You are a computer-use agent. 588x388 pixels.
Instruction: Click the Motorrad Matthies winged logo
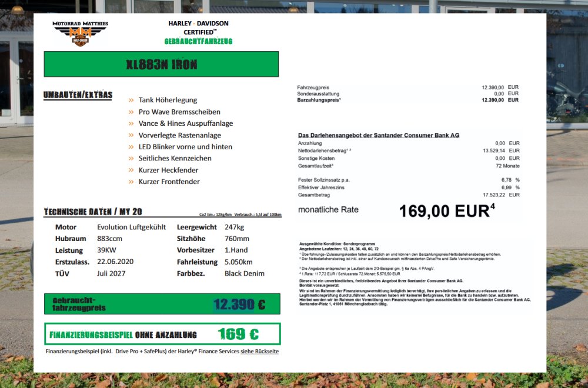pyautogui.click(x=80, y=35)
